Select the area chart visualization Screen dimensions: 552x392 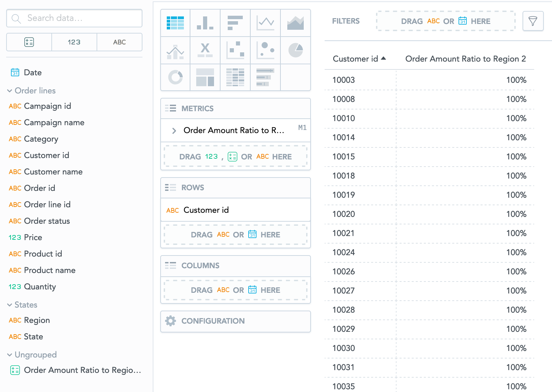296,23
